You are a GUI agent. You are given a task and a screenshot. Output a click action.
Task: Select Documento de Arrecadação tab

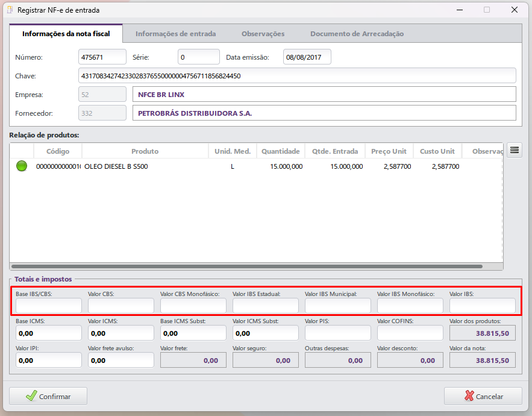[357, 34]
